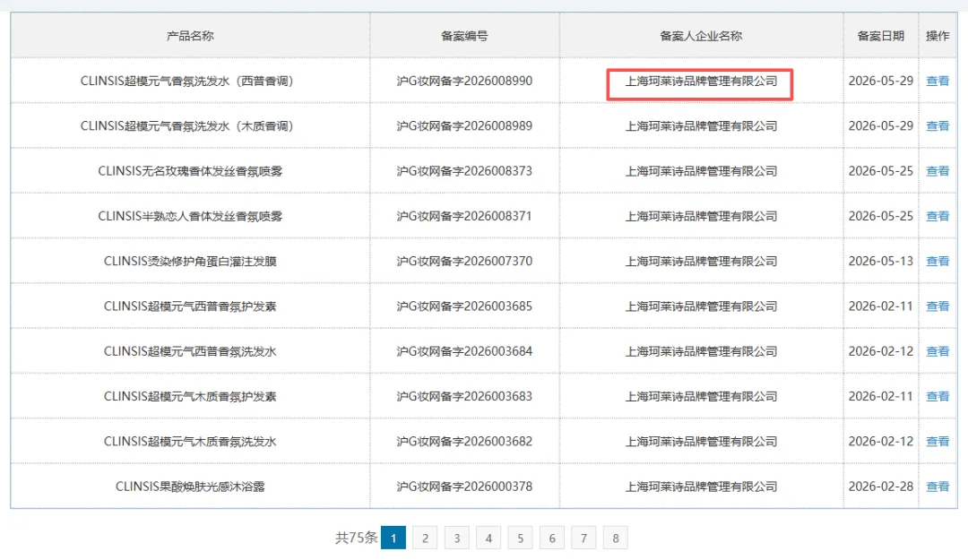Click the 产品名称 column header
Viewport: 968px width, 560px height.
[190, 36]
